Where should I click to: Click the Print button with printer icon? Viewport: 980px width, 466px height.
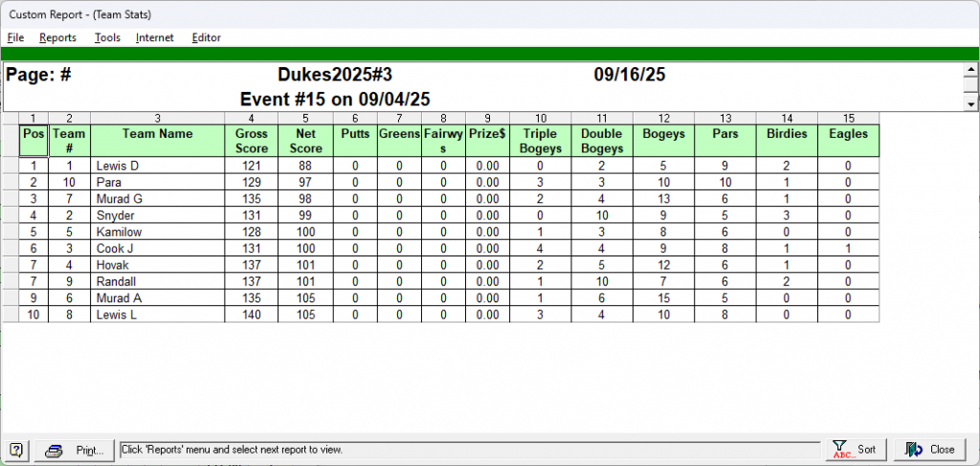(x=75, y=450)
